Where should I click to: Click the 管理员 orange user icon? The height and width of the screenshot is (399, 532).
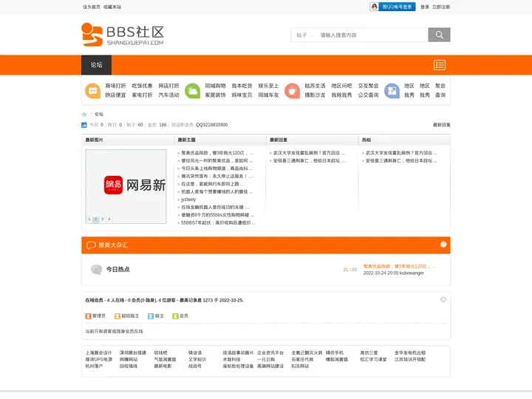pyautogui.click(x=88, y=316)
